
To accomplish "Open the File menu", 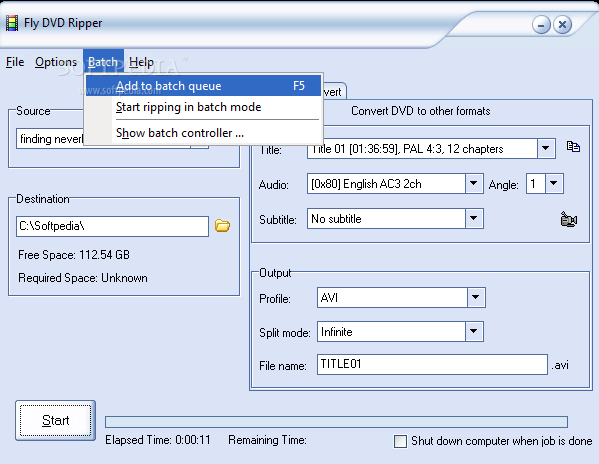I will click(15, 62).
